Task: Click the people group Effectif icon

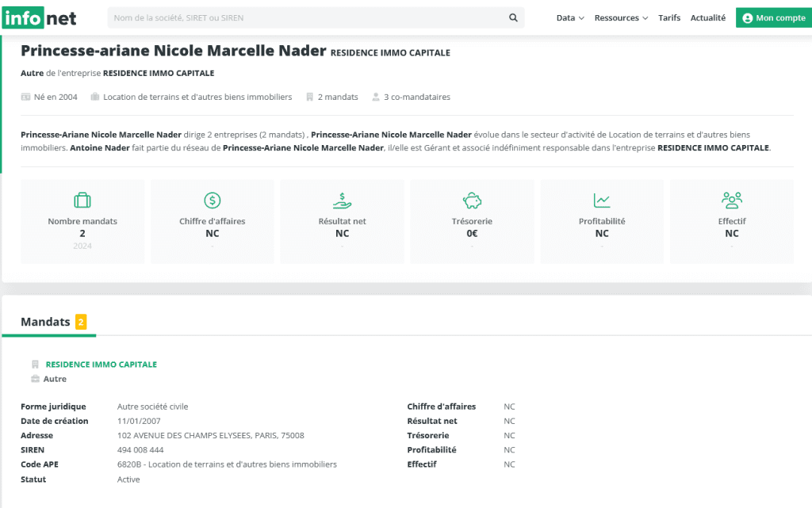Action: pyautogui.click(x=732, y=201)
